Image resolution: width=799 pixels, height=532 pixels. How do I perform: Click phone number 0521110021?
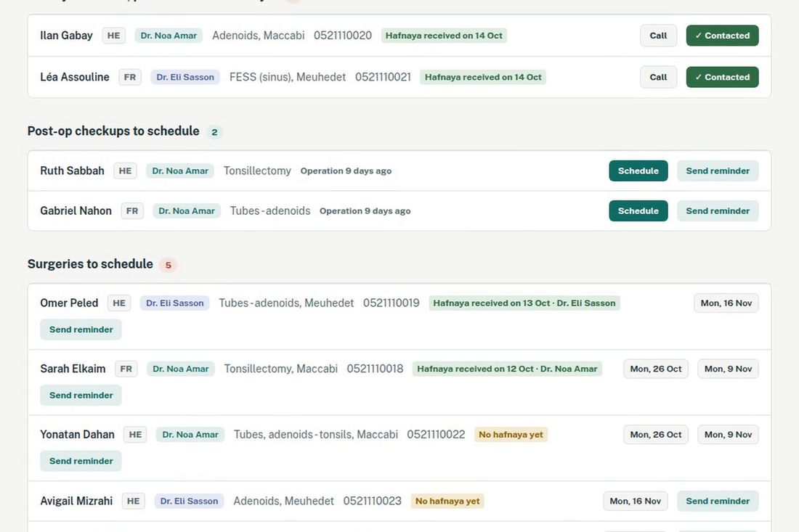tap(383, 78)
